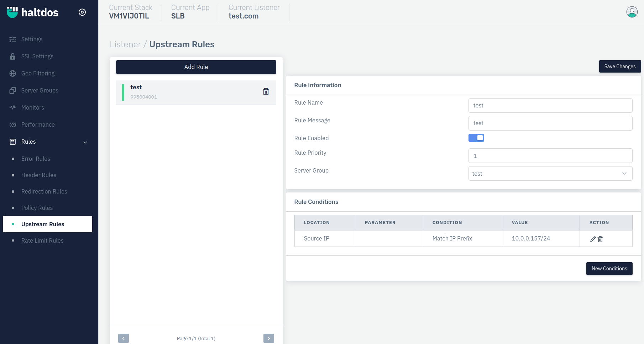Click the rule ID 998004001
644x344 pixels.
[x=143, y=97]
